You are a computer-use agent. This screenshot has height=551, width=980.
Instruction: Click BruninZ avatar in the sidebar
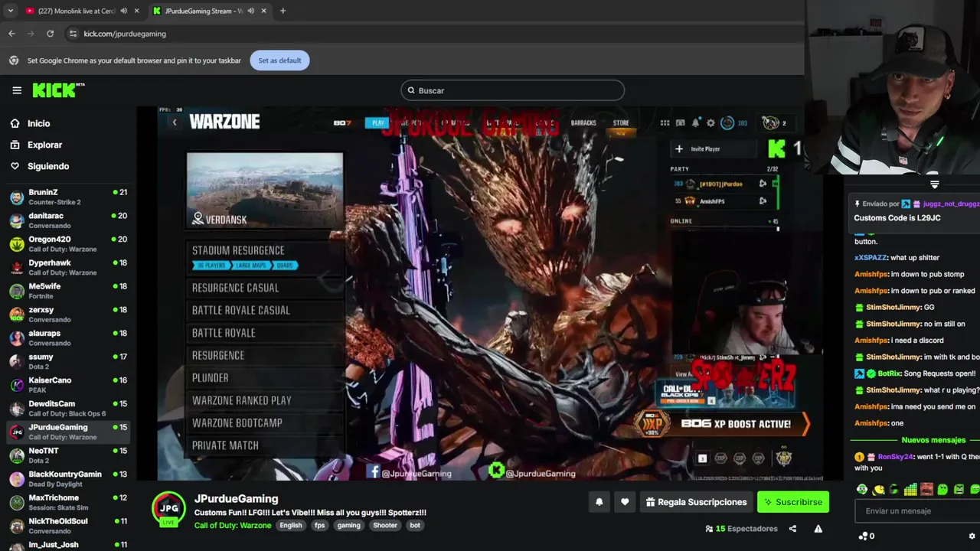pyautogui.click(x=16, y=197)
